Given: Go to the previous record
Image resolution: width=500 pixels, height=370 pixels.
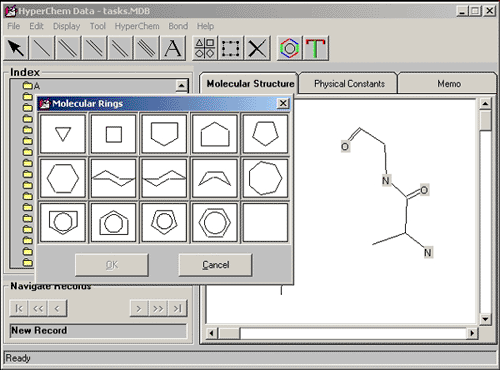Looking at the screenshot, I should click(x=57, y=309).
